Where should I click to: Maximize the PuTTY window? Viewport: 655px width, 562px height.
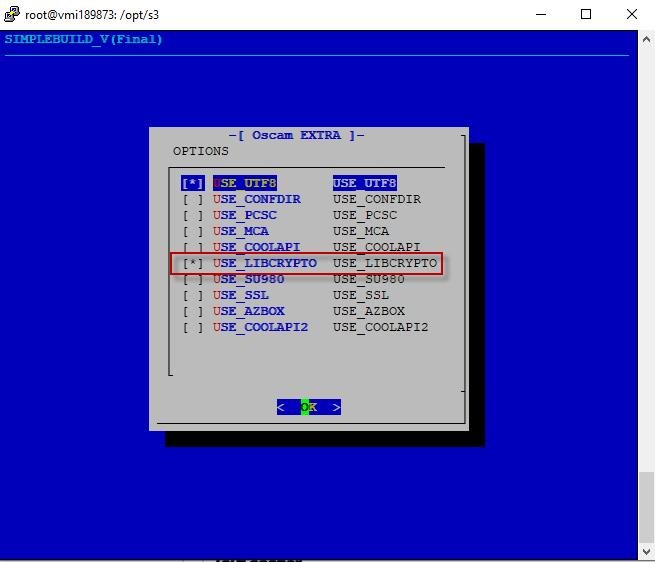[586, 14]
